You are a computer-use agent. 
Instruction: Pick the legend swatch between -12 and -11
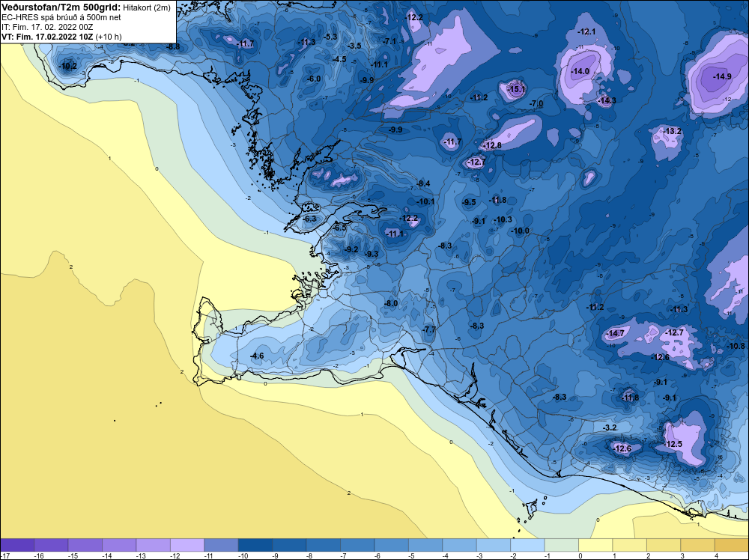[x=187, y=545]
